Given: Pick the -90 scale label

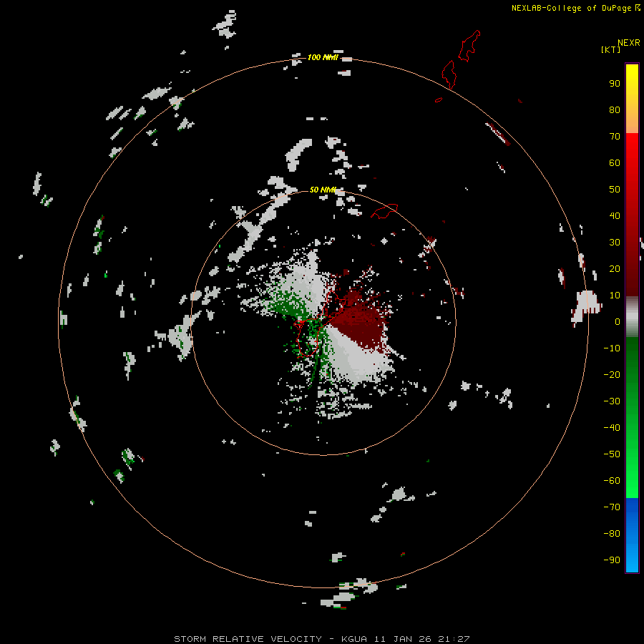Looking at the screenshot, I should pyautogui.click(x=612, y=560).
